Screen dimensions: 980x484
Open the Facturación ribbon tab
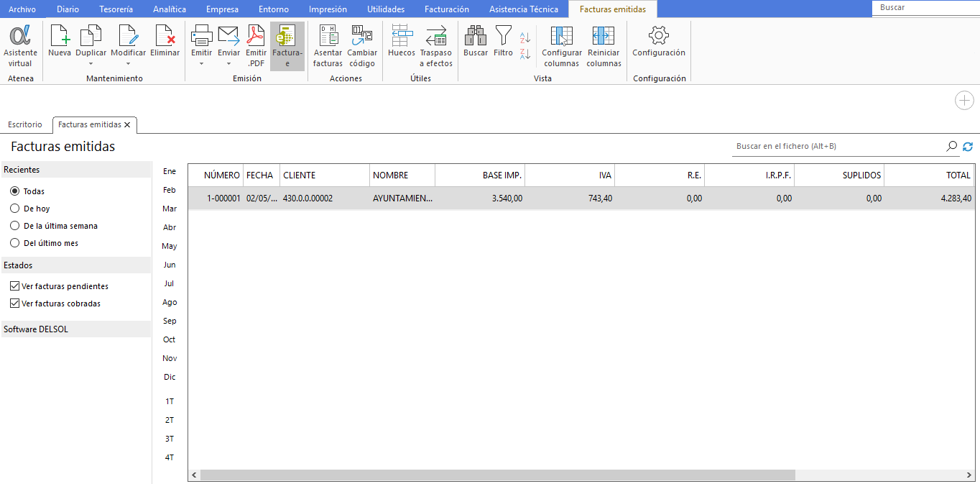(447, 9)
